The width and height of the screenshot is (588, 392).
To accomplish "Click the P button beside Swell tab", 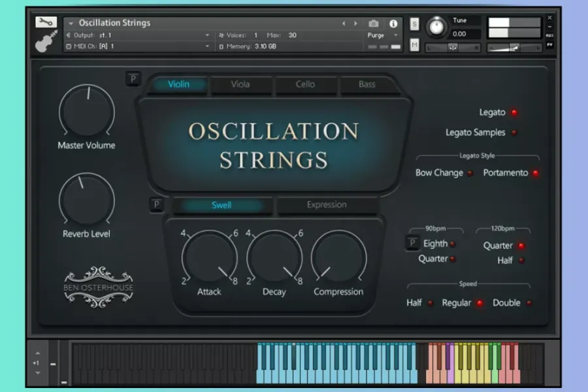I will 157,205.
